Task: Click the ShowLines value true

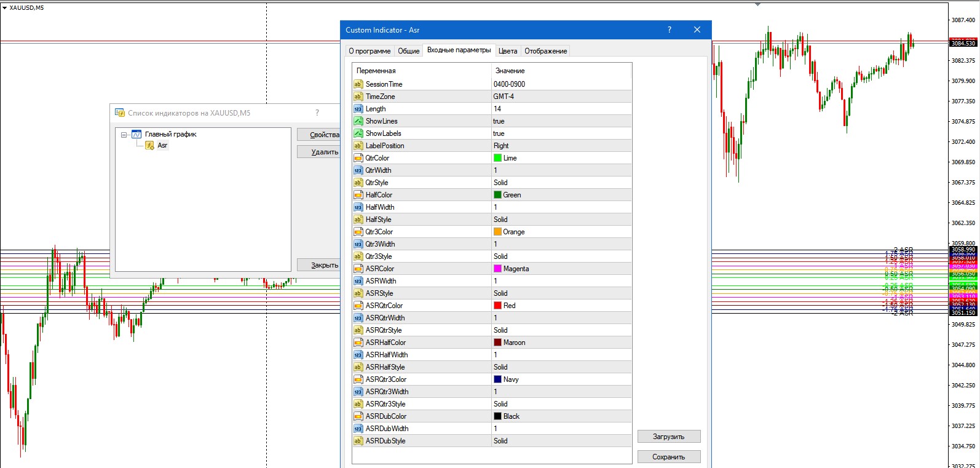Action: tap(499, 121)
